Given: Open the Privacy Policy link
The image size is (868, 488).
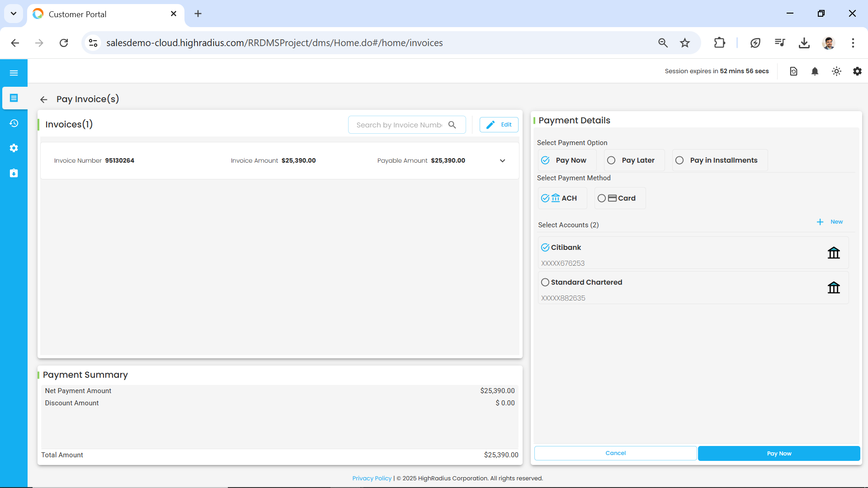Looking at the screenshot, I should pos(372,478).
